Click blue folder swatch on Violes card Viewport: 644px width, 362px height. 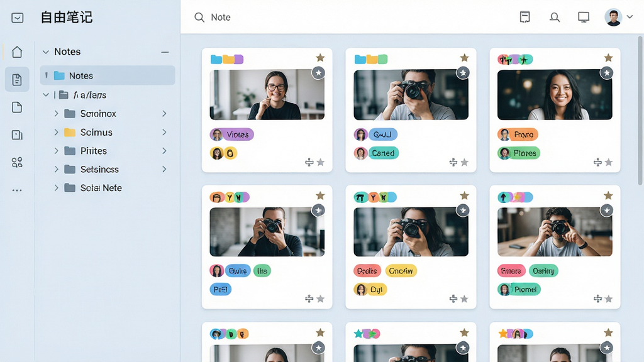[x=216, y=60]
